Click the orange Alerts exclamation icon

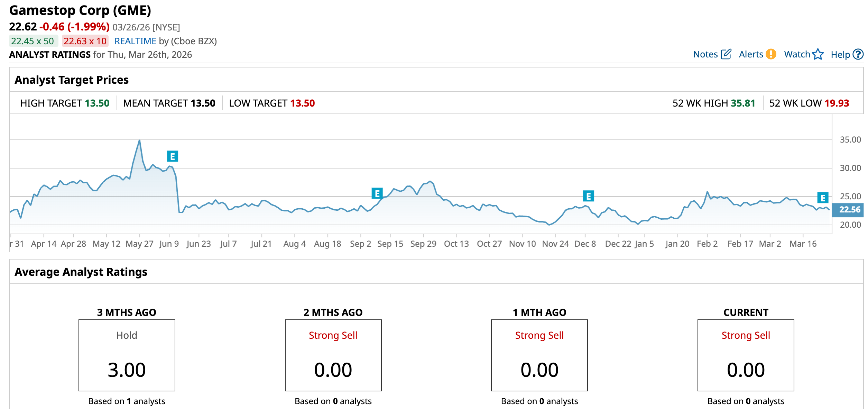coord(771,54)
